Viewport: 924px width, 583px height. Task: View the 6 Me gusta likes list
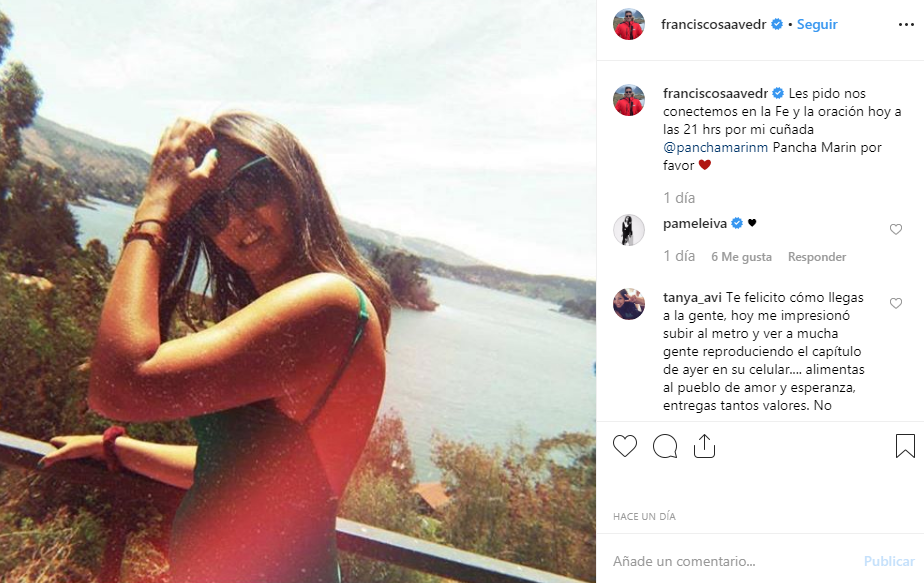(741, 257)
